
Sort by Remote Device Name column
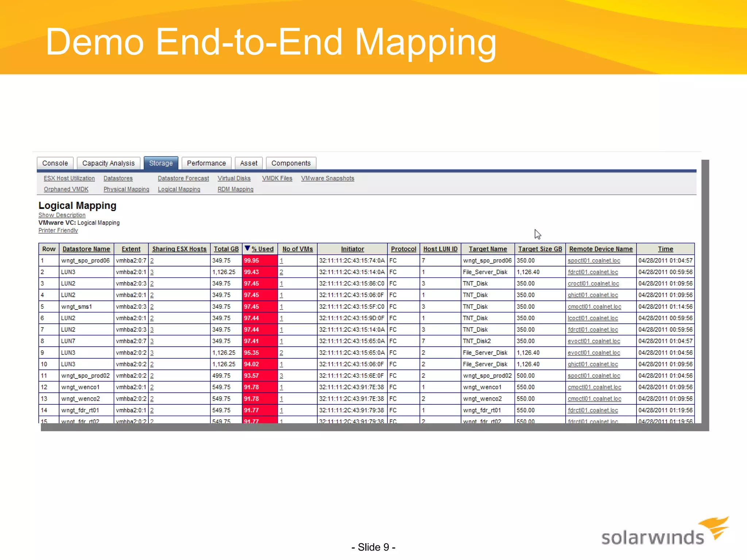601,249
